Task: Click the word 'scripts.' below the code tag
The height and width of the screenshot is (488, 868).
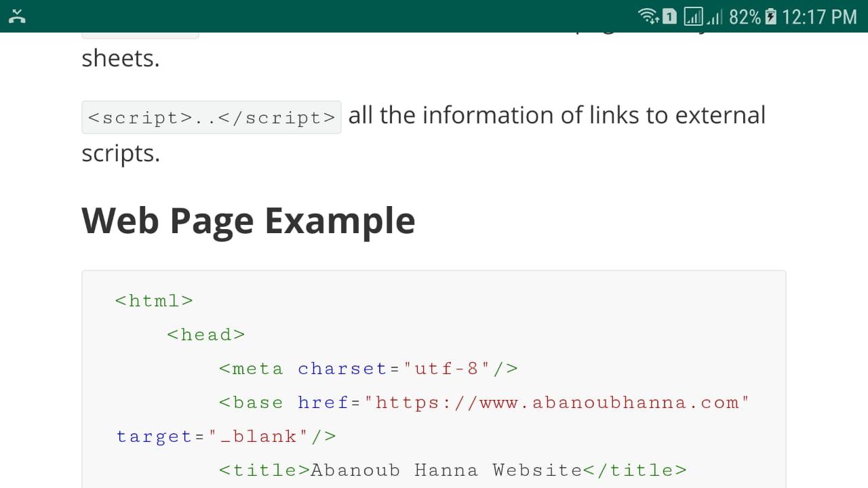Action: coord(121,154)
